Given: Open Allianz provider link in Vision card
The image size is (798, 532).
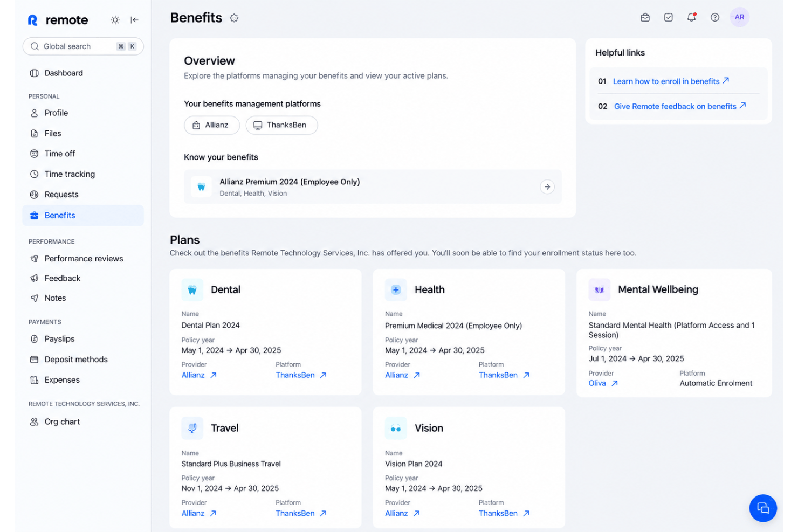Looking at the screenshot, I should 402,514.
